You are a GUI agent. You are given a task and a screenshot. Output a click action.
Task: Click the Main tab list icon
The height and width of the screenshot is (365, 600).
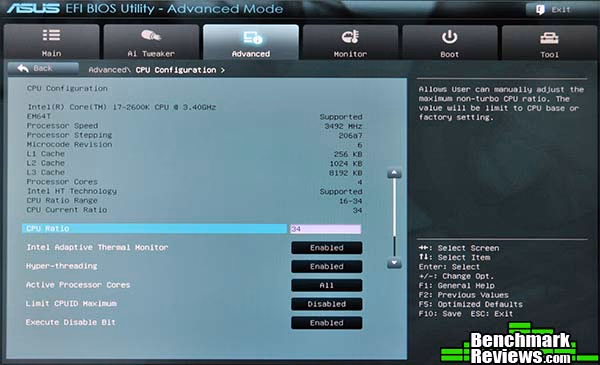51,35
